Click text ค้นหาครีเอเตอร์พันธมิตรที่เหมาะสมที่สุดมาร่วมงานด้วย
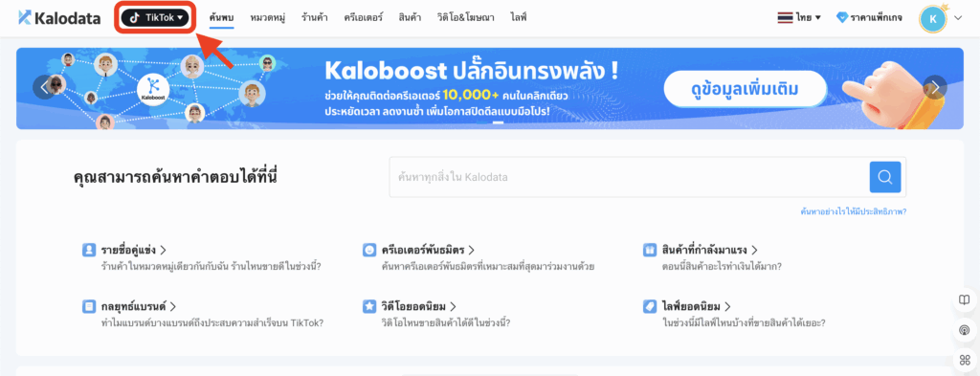Viewport: 980px width, 376px height. pyautogui.click(x=487, y=267)
